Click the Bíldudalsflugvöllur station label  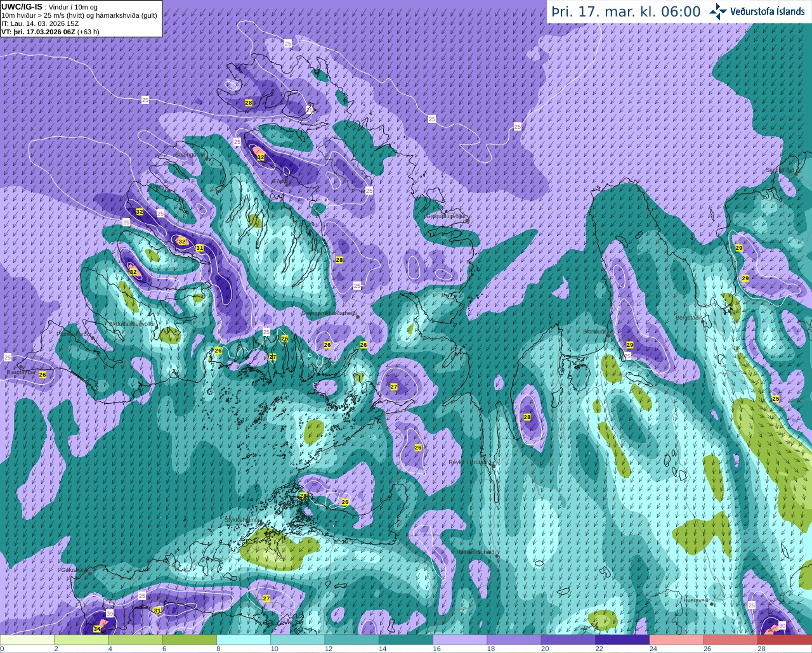(x=131, y=323)
